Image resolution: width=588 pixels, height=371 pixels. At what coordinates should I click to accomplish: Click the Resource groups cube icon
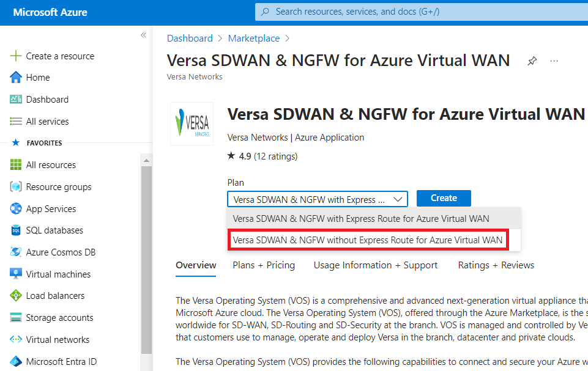pyautogui.click(x=16, y=186)
